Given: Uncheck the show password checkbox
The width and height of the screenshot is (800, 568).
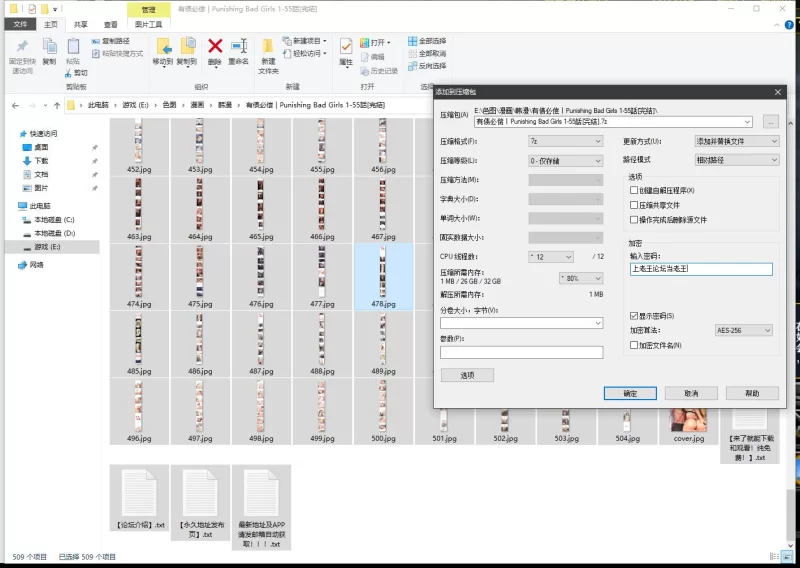Looking at the screenshot, I should (633, 316).
